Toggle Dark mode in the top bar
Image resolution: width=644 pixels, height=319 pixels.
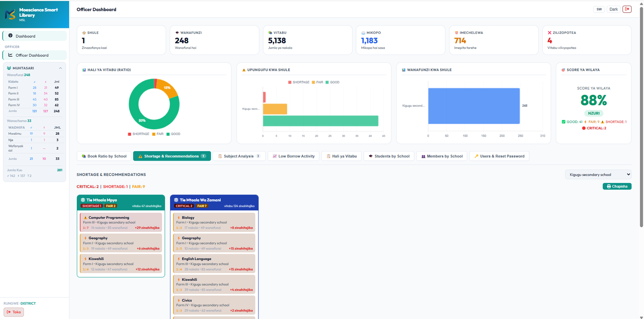[614, 9]
